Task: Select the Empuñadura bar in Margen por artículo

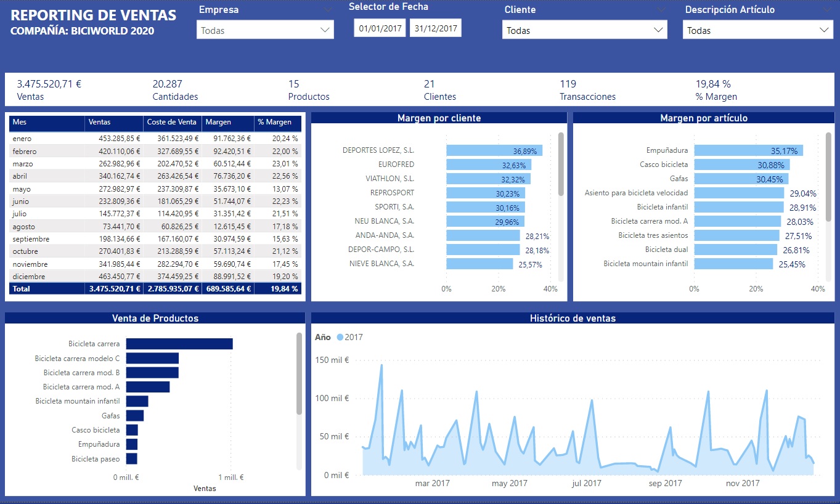Action: tap(748, 150)
